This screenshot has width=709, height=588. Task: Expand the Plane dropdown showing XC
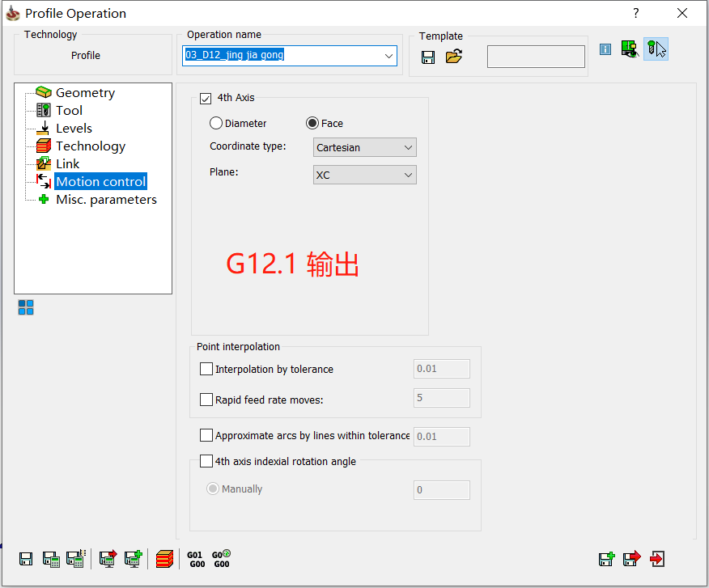(x=365, y=175)
